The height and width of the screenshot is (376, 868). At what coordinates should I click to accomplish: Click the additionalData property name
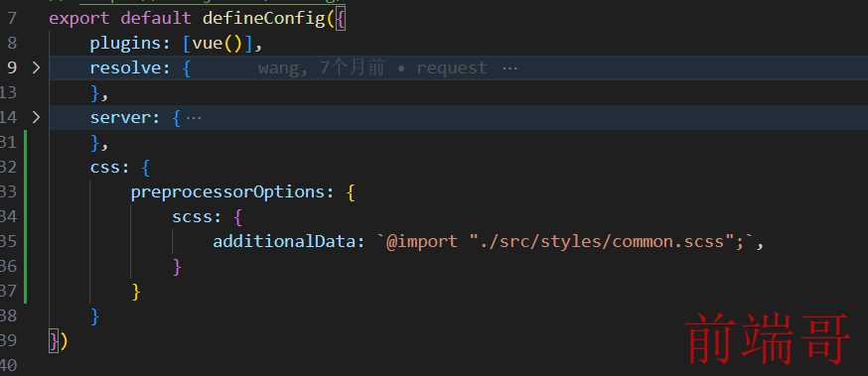pyautogui.click(x=284, y=242)
